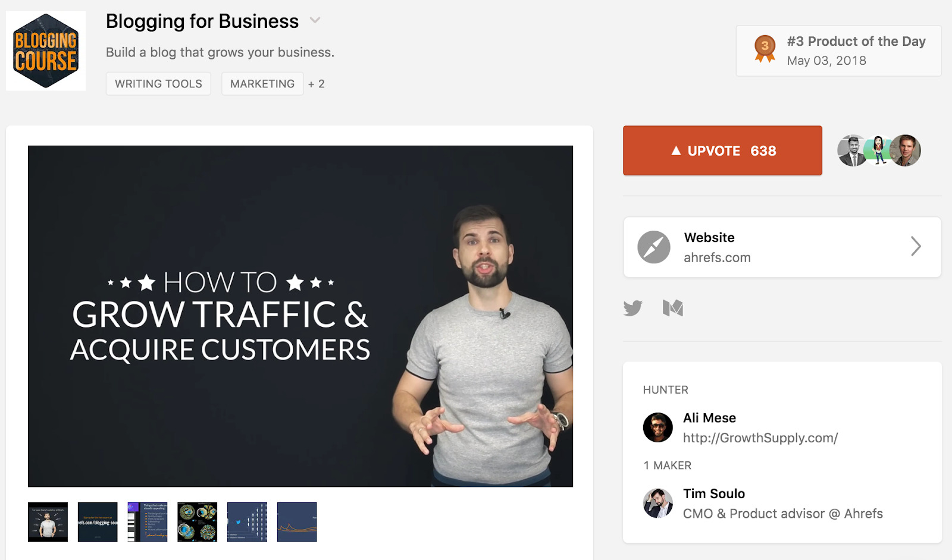Open the chevron on the Website card
Viewport: 952px width, 560px height.
tap(915, 246)
